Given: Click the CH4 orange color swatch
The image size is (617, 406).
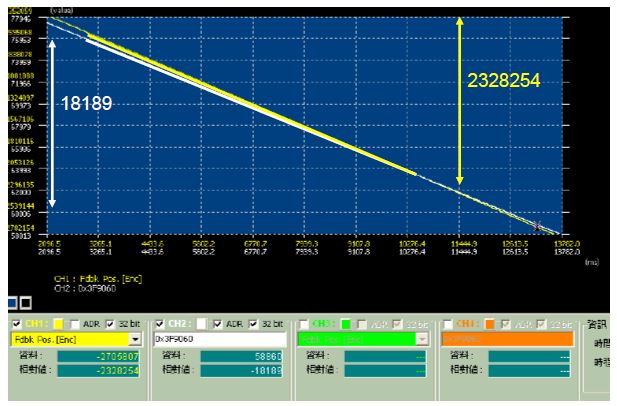Looking at the screenshot, I should 489,324.
